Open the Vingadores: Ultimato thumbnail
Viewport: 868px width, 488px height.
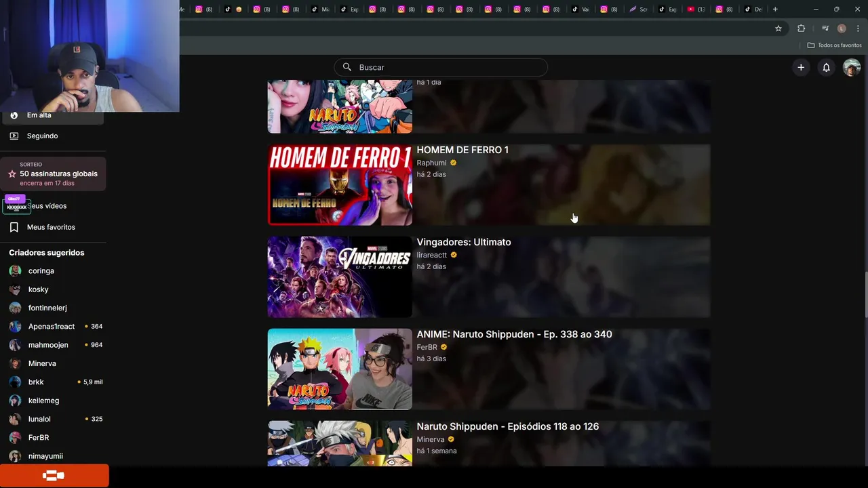point(340,277)
